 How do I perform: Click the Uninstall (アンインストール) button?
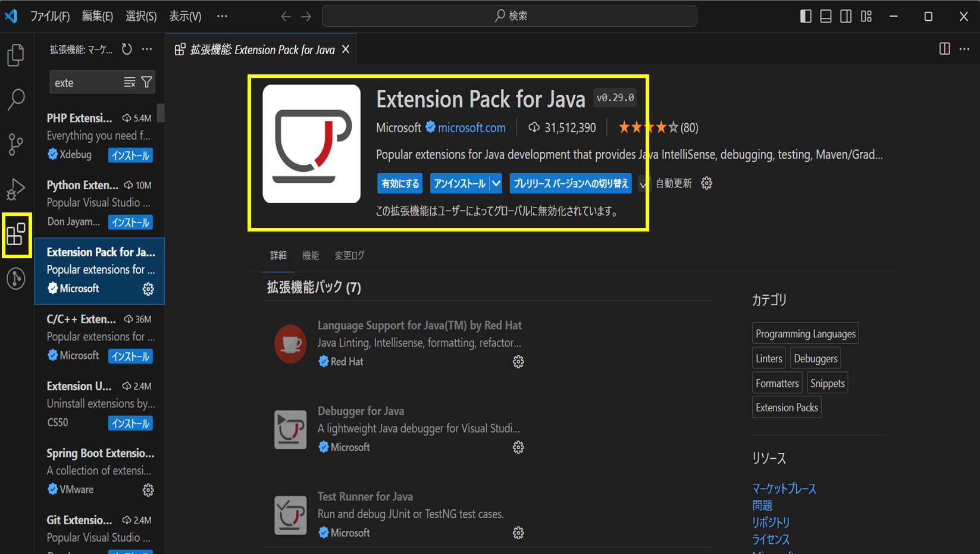[459, 183]
